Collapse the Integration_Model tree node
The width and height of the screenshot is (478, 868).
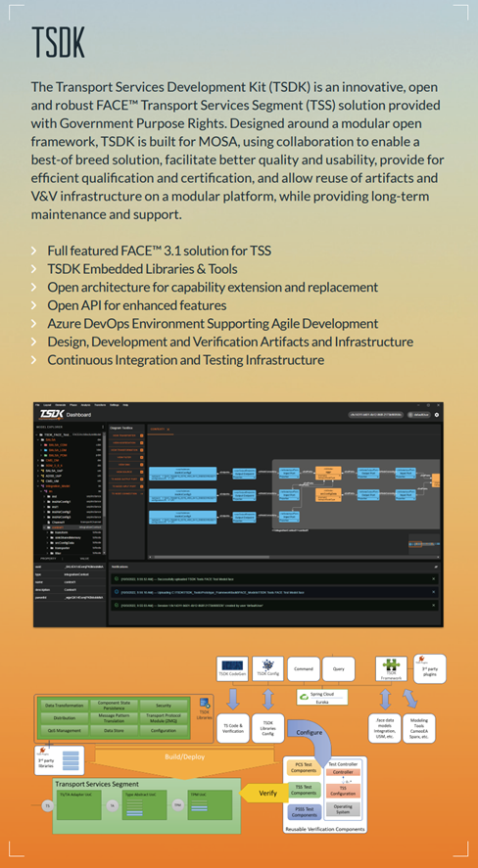pos(37,486)
